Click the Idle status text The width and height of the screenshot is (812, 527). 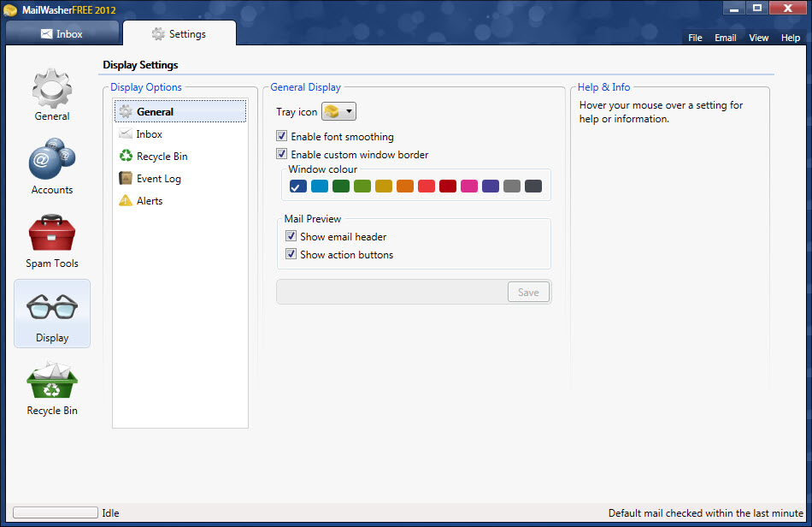[x=111, y=513]
